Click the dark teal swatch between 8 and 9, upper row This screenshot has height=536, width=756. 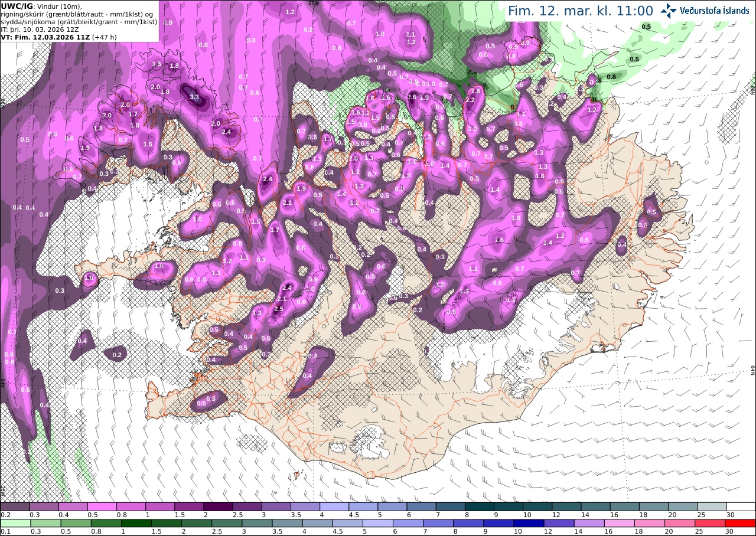coord(480,506)
